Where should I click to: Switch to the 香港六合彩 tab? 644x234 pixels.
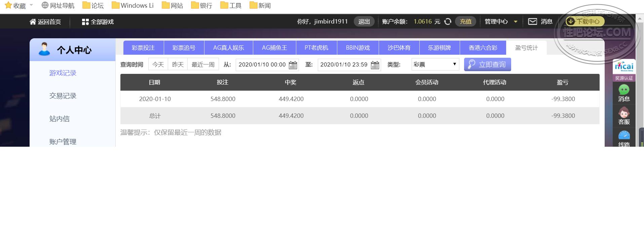coord(483,48)
